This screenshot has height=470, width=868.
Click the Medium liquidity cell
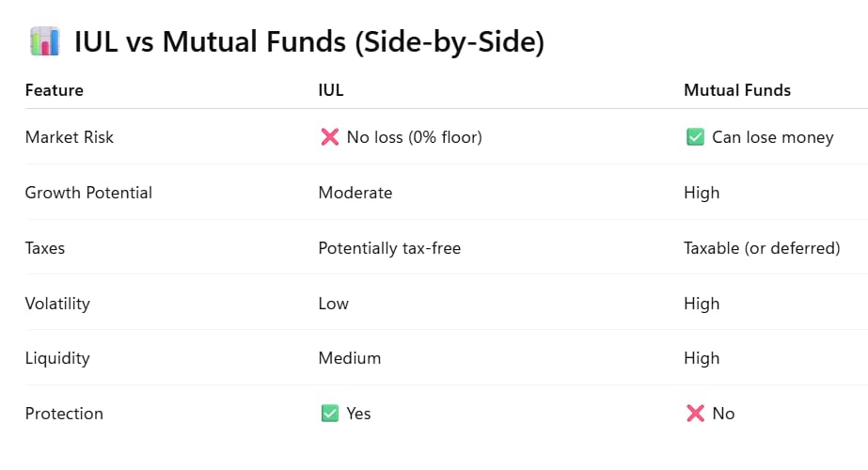pyautogui.click(x=350, y=358)
